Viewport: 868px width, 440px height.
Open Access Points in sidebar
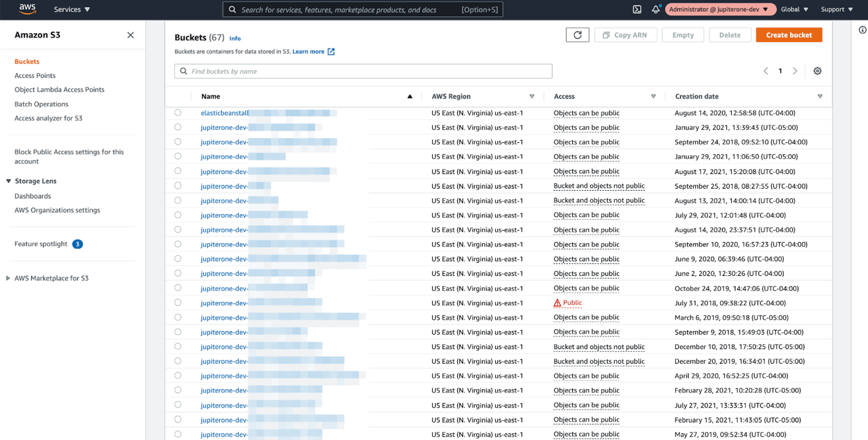coord(35,76)
